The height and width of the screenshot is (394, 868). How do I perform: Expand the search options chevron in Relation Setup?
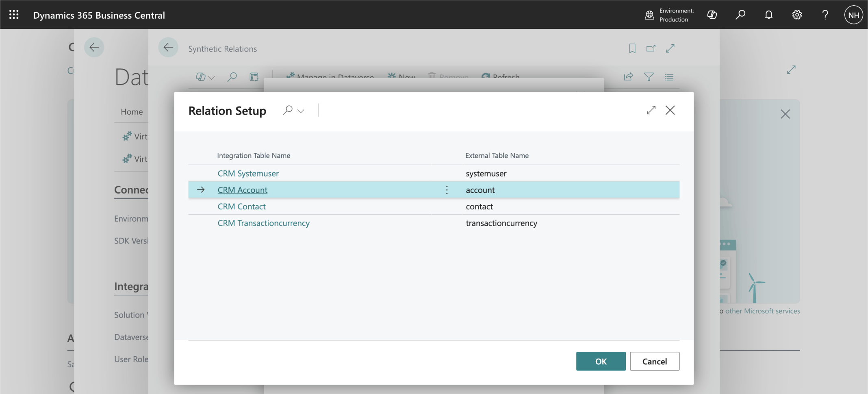(x=301, y=111)
